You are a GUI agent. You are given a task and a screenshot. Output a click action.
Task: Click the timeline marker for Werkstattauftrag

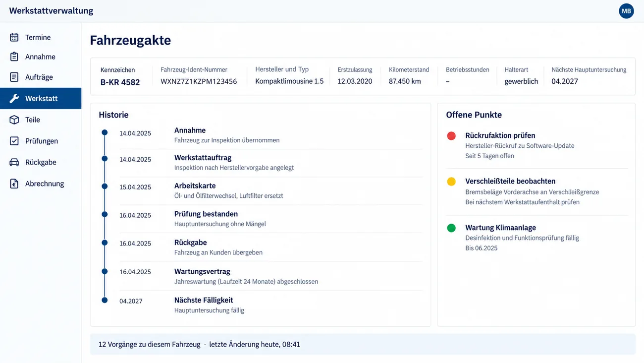105,159
